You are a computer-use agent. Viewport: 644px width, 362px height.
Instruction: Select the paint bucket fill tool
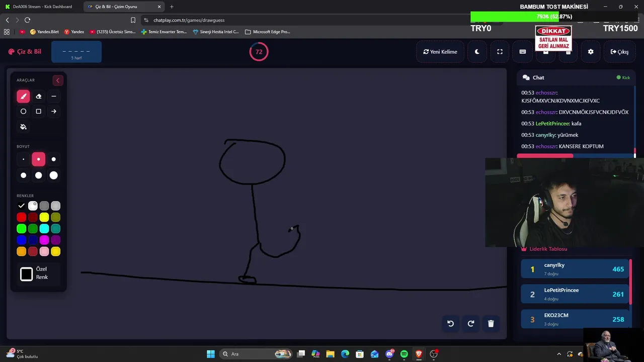(x=23, y=127)
